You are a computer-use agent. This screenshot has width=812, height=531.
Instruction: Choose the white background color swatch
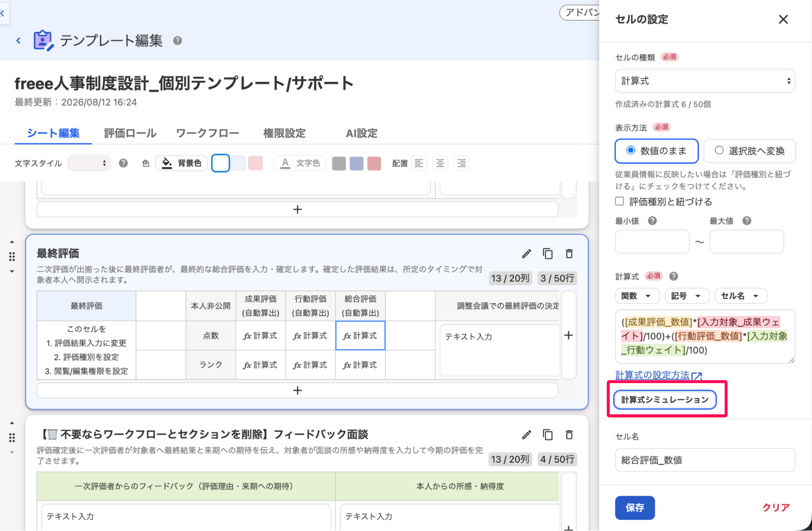coord(221,163)
